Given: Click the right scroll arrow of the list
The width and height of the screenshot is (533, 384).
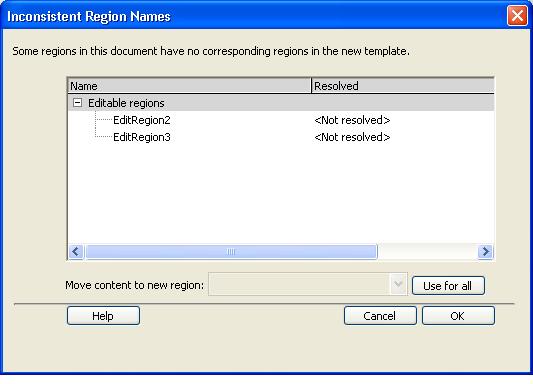Looking at the screenshot, I should tap(485, 252).
